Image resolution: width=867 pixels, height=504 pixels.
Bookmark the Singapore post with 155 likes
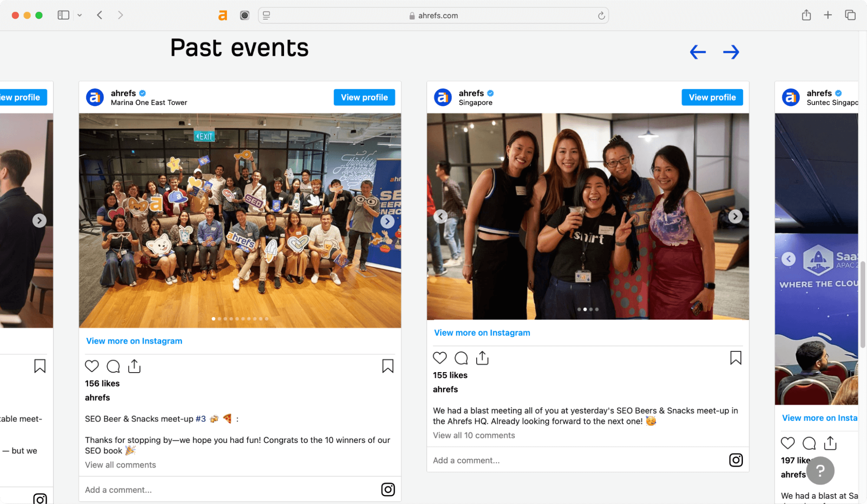pyautogui.click(x=736, y=358)
